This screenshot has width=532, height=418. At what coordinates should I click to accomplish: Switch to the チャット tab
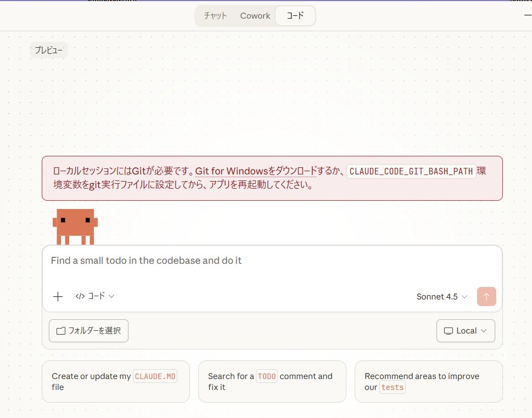coord(215,15)
